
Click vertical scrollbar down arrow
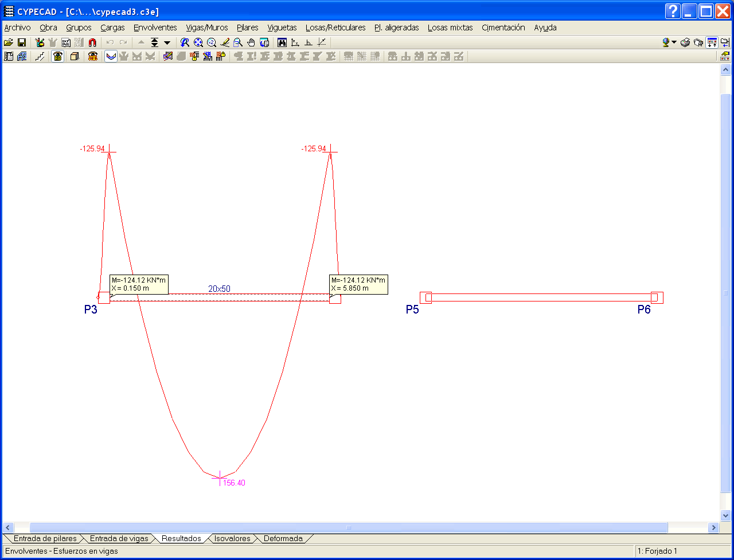tap(725, 516)
